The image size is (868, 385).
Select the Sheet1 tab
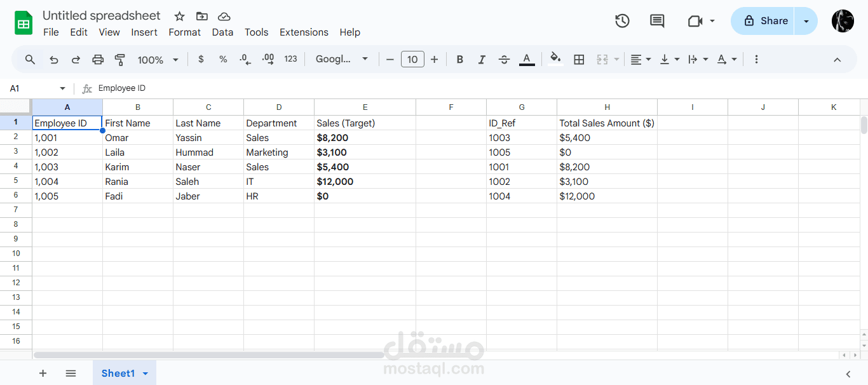pos(118,374)
